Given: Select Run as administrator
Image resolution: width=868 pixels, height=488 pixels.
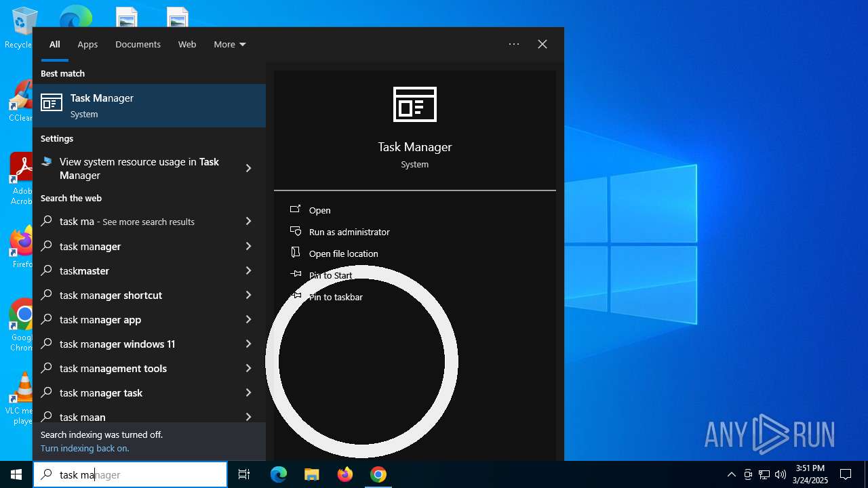Looking at the screenshot, I should click(x=349, y=232).
